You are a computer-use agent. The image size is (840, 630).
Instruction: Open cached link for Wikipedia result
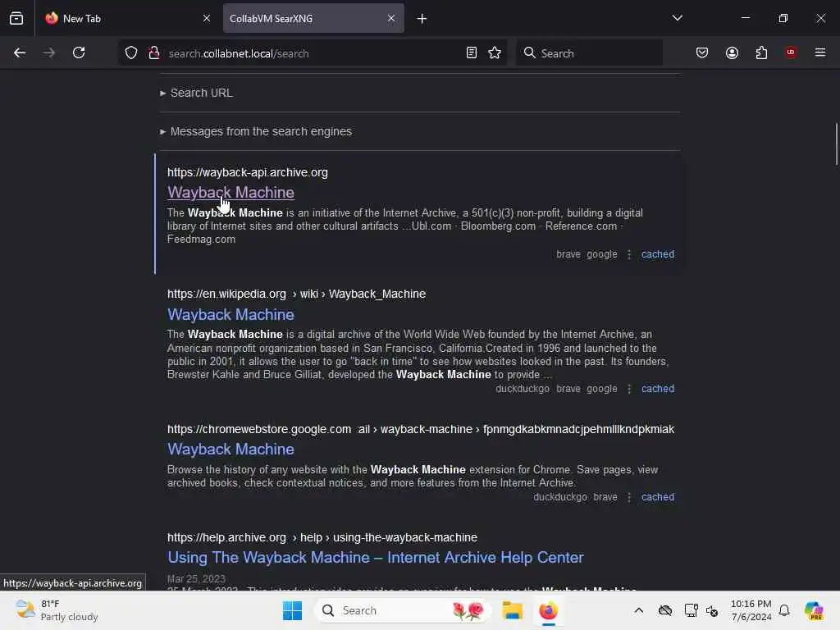pyautogui.click(x=658, y=388)
